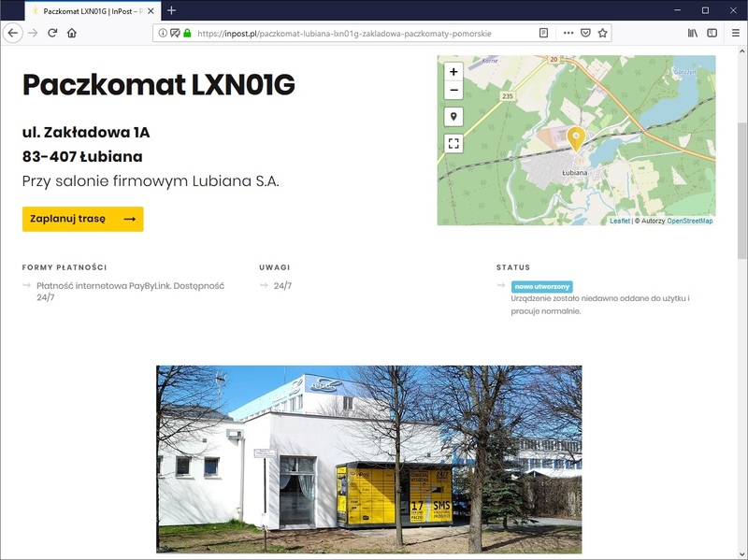Toggle the browser sidebar
This screenshot has width=748, height=560.
712,33
